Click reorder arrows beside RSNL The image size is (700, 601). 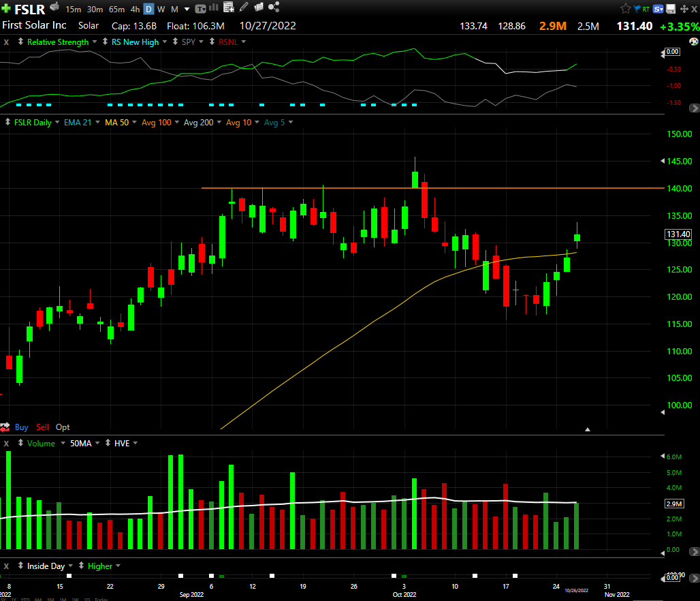(x=212, y=42)
